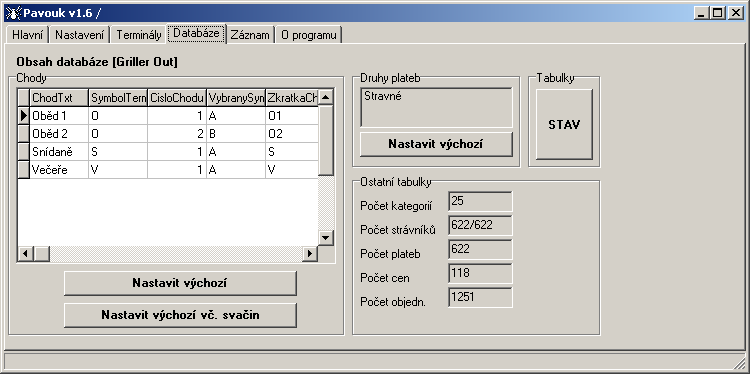Select the Večeře cell

coord(59,170)
